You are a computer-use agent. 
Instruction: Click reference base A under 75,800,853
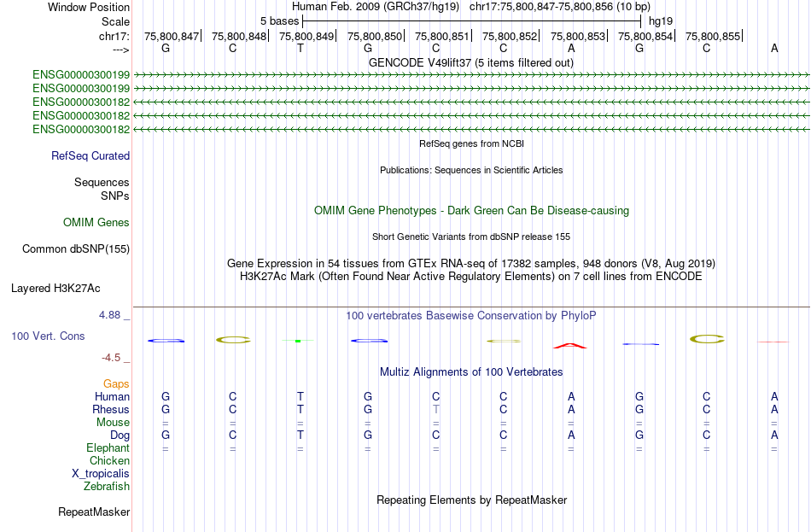[x=571, y=48]
